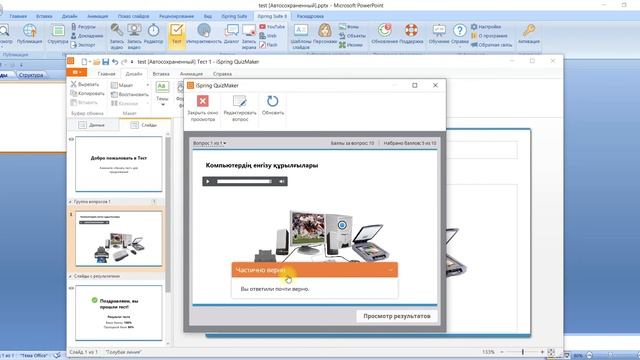Open the Макет dropdown in QuizMaker
The height and width of the screenshot is (360, 640).
[x=130, y=85]
